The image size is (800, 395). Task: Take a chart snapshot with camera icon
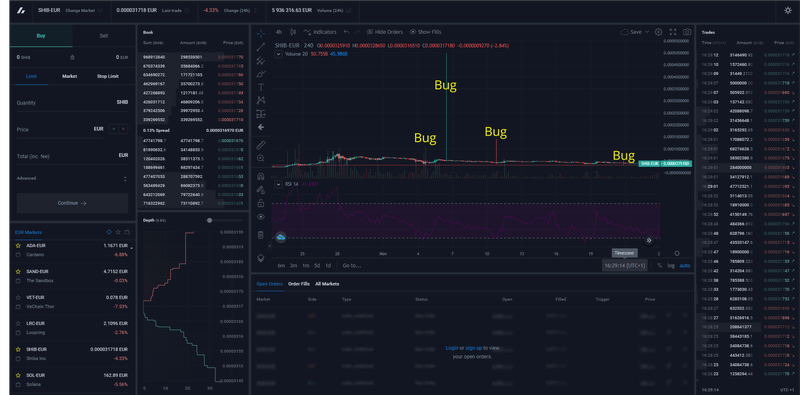(687, 32)
